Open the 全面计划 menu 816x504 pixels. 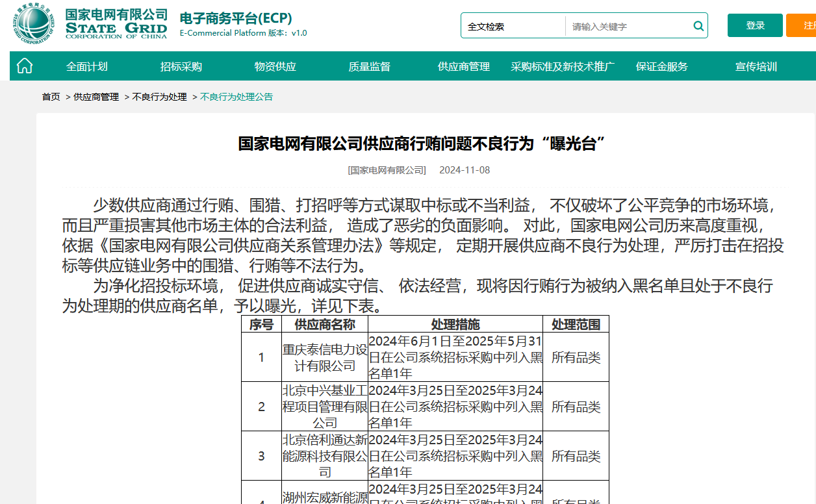coord(87,66)
